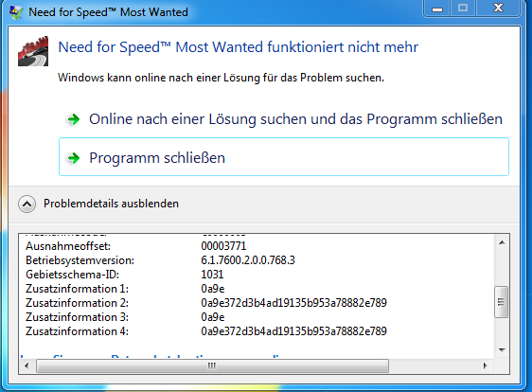
Task: Click the Zusatzinformation 1: label
Action: point(77,289)
